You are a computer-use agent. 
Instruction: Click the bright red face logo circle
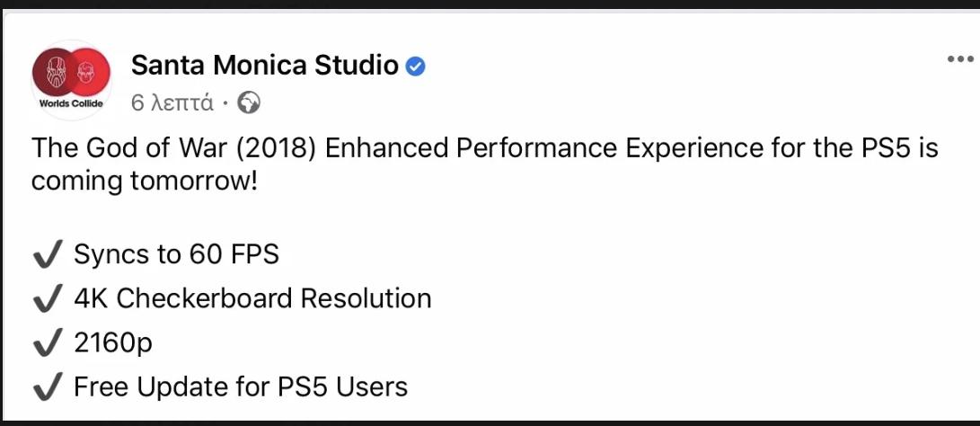pyautogui.click(x=88, y=71)
